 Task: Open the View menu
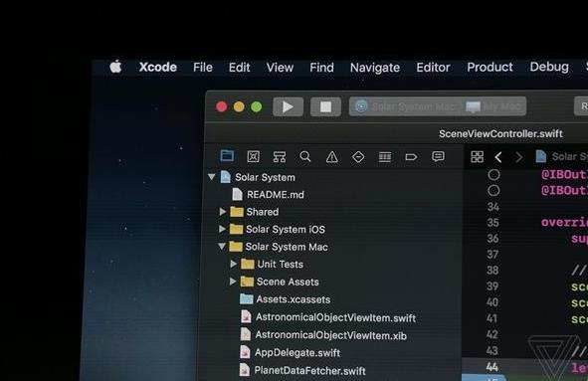point(280,68)
